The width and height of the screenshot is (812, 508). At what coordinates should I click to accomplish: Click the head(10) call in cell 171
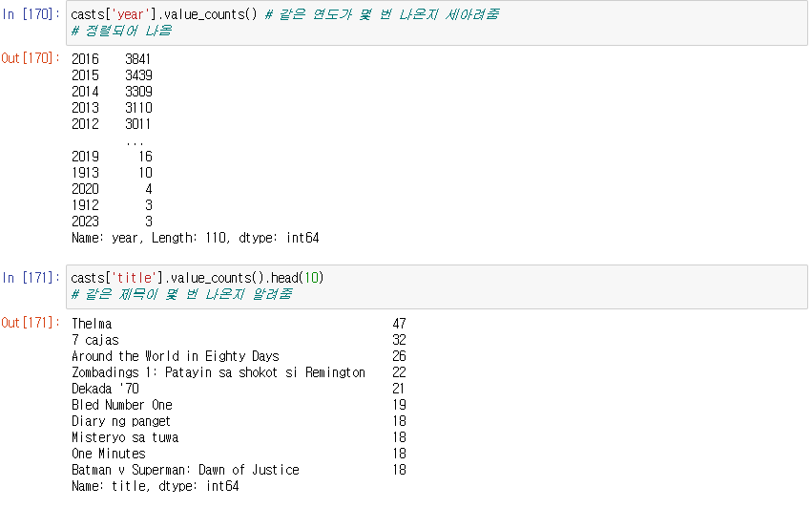point(298,278)
